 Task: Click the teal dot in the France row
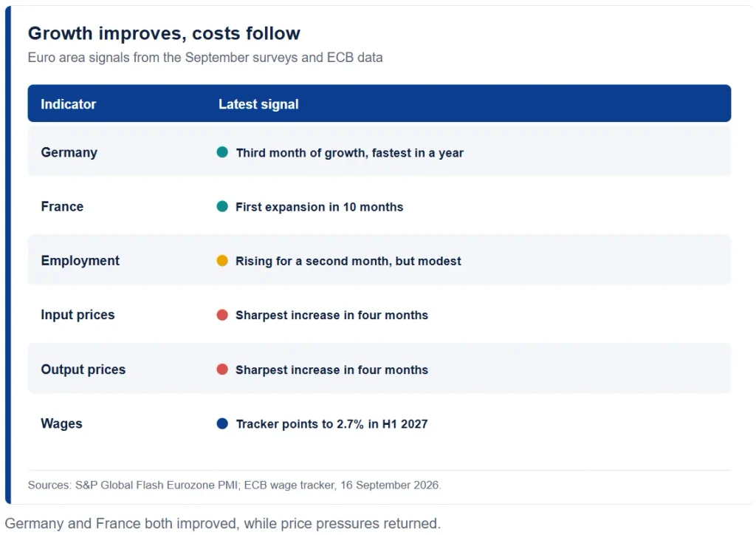[222, 206]
